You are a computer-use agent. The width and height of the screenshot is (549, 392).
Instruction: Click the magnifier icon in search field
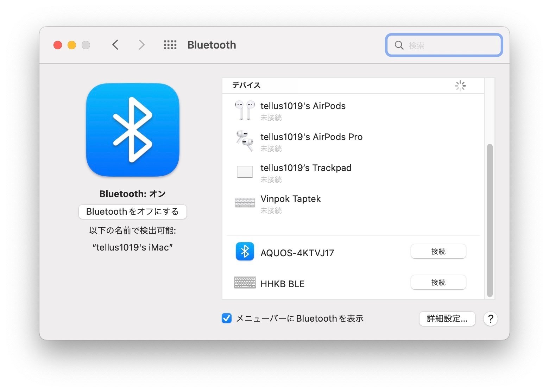399,45
